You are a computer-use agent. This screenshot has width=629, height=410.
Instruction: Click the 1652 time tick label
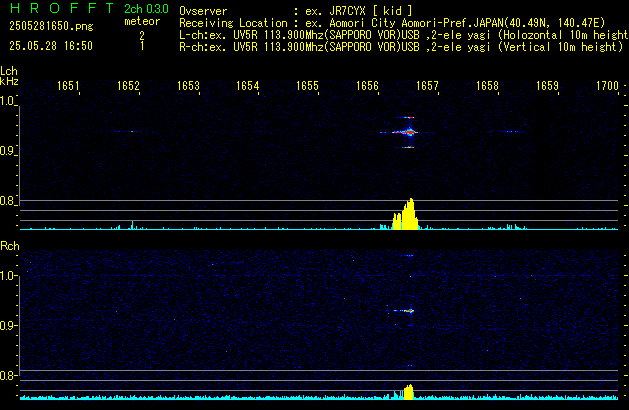tap(128, 86)
